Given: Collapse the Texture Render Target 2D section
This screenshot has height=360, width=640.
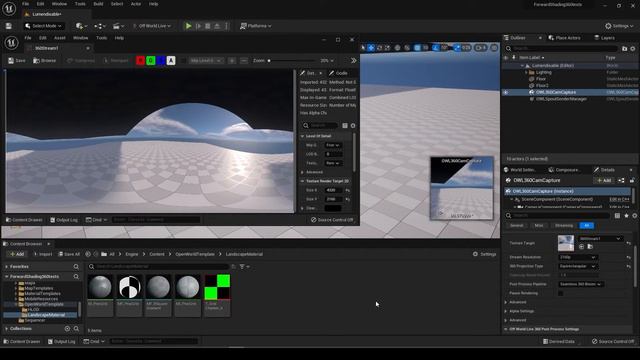Looking at the screenshot, I should click(302, 181).
